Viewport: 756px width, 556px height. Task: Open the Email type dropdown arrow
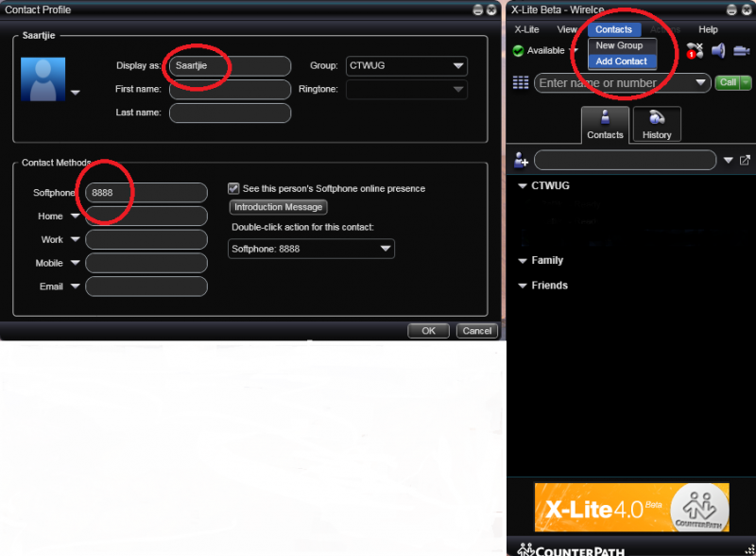click(x=76, y=286)
